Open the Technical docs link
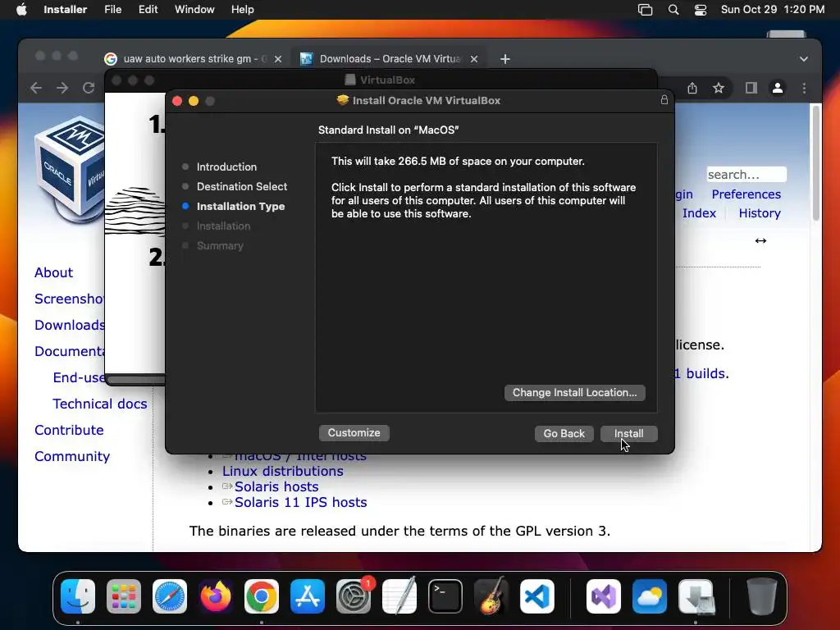Viewport: 840px width, 630px height. (x=99, y=404)
